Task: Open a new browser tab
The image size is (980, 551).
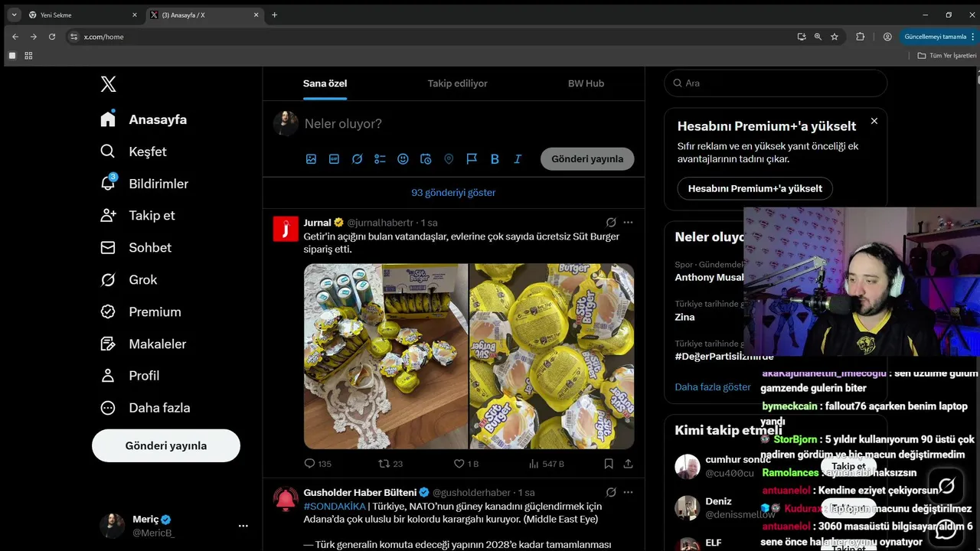Action: click(274, 15)
